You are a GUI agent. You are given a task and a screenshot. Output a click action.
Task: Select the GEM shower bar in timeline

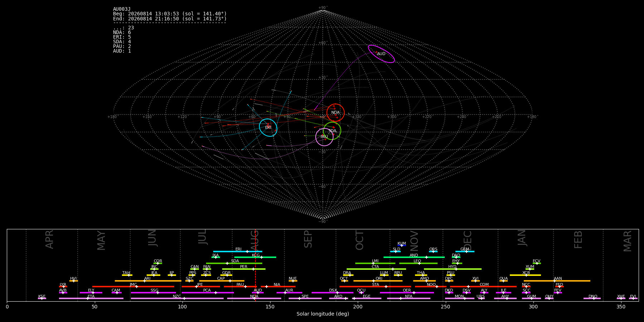click(465, 252)
